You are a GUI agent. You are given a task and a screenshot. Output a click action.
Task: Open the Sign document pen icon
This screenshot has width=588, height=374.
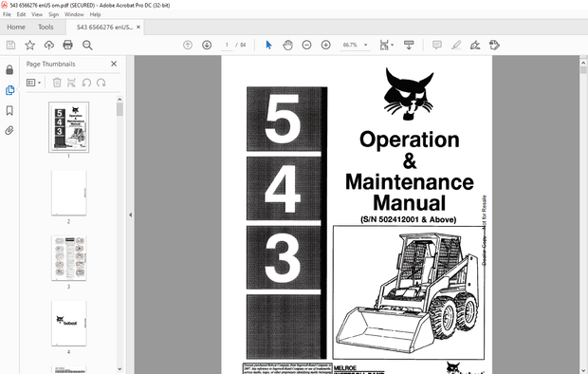tap(475, 45)
